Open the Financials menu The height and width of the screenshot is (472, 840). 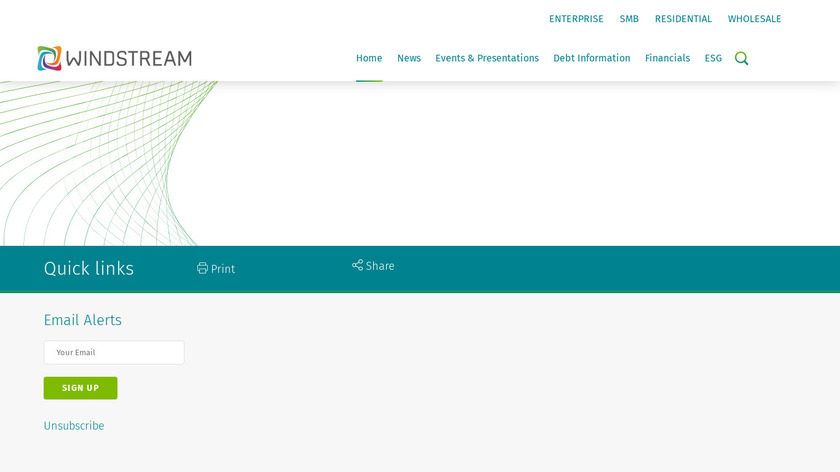(668, 58)
